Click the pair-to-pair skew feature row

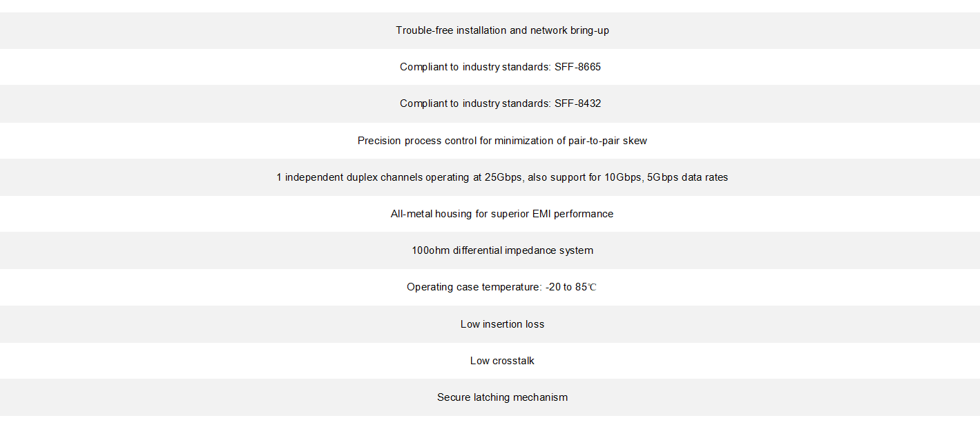point(502,141)
